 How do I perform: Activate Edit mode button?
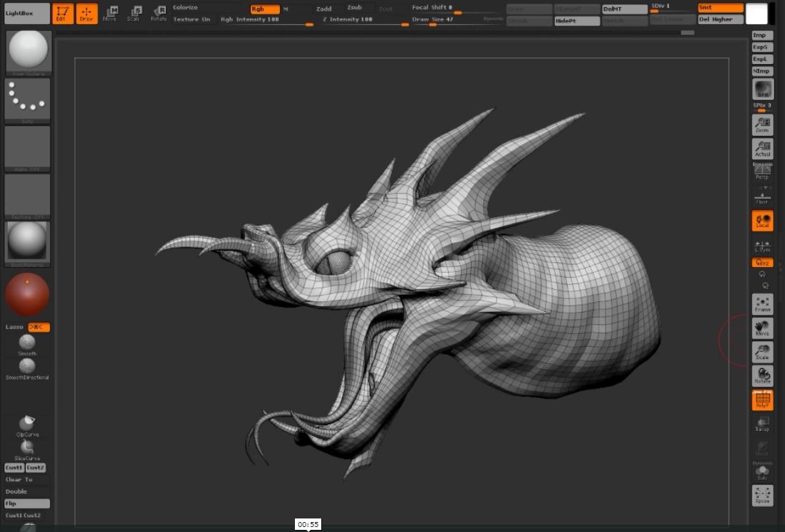point(63,14)
